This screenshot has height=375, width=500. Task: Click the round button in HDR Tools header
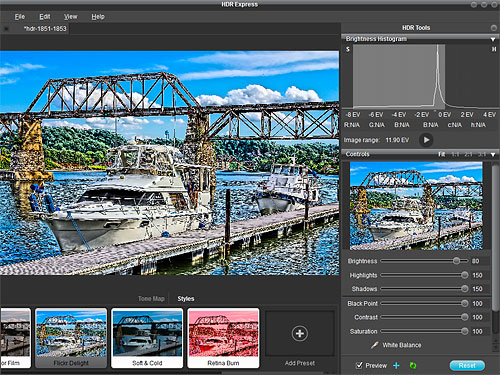coord(494,28)
